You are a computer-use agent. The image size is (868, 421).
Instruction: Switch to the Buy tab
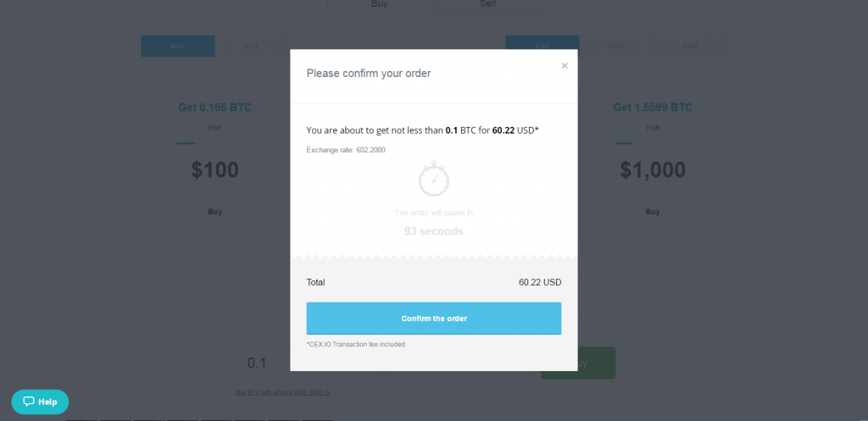[x=379, y=6]
